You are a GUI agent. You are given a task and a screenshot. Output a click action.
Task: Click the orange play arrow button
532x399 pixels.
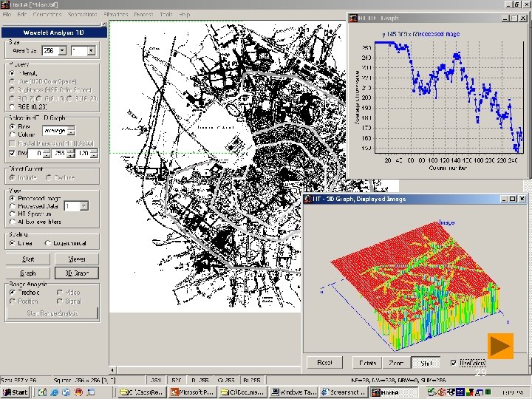[500, 346]
